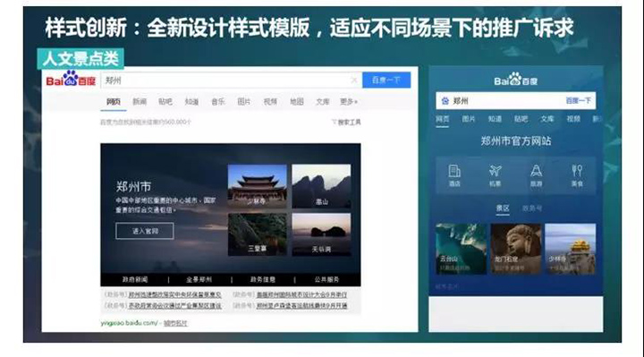
Task: Select the food fork-and-knife icon
Action: tap(577, 175)
